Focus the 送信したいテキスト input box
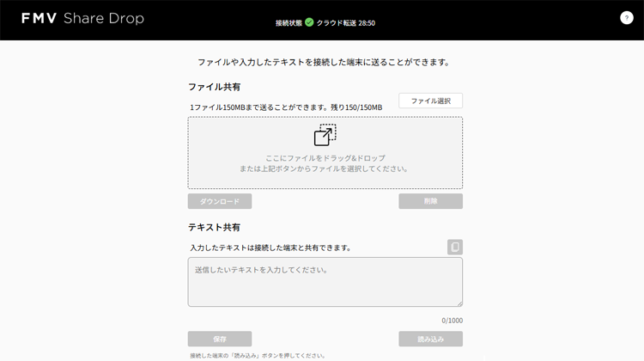 325,282
